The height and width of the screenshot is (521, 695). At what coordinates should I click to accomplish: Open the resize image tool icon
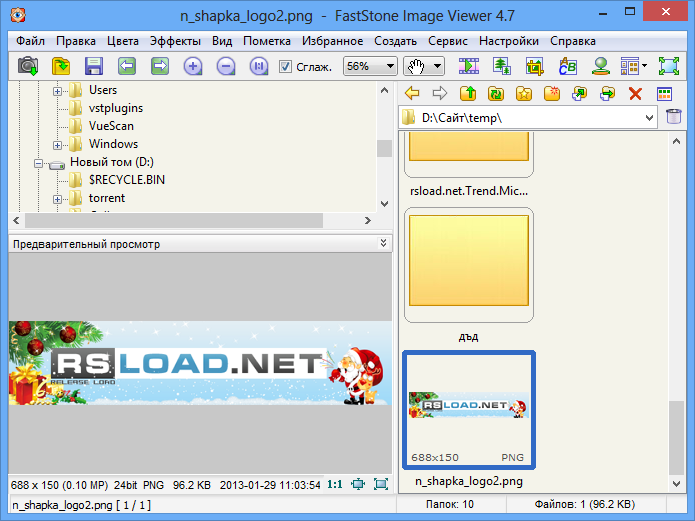[x=502, y=67]
